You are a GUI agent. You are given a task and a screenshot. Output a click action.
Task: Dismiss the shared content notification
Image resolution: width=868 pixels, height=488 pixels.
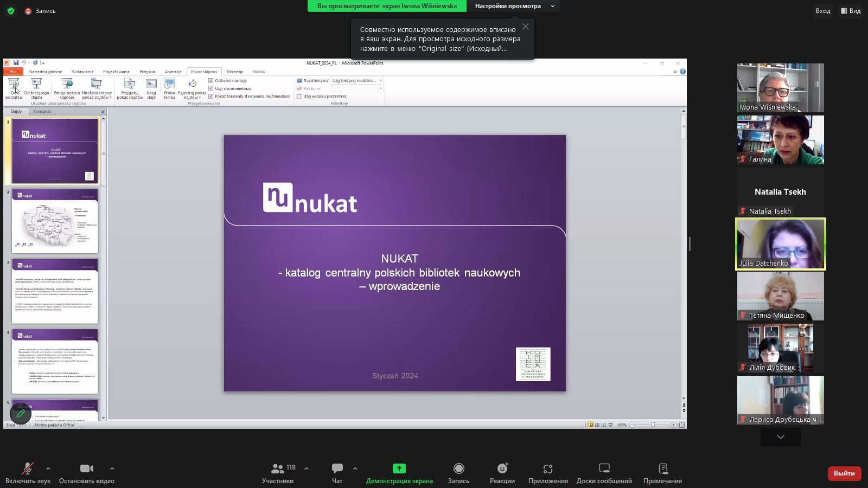pos(525,27)
